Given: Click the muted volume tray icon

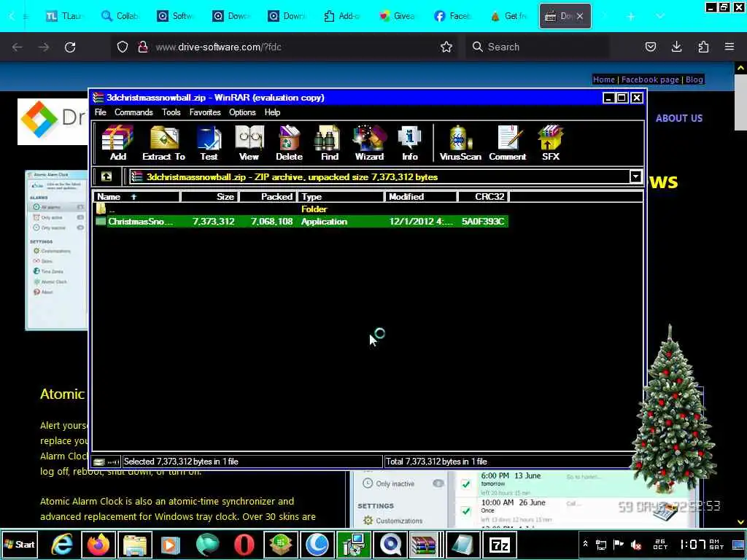Looking at the screenshot, I should [636, 544].
